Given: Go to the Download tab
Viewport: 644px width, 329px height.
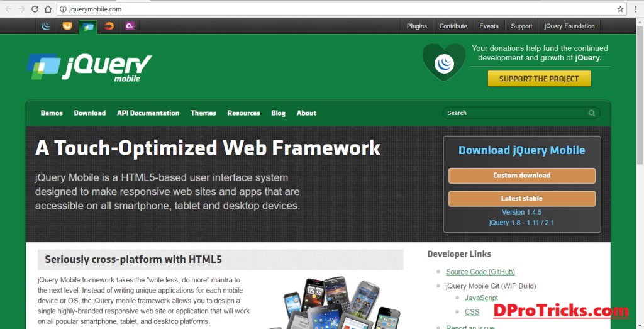Looking at the screenshot, I should (x=89, y=113).
